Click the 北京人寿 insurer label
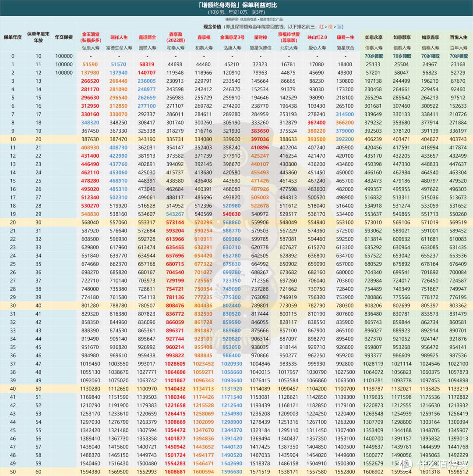 click(x=289, y=48)
